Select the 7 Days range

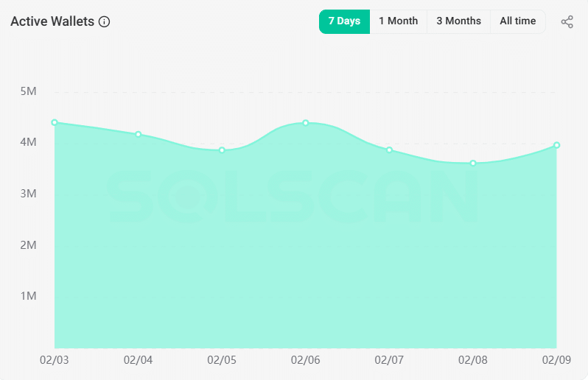click(344, 21)
